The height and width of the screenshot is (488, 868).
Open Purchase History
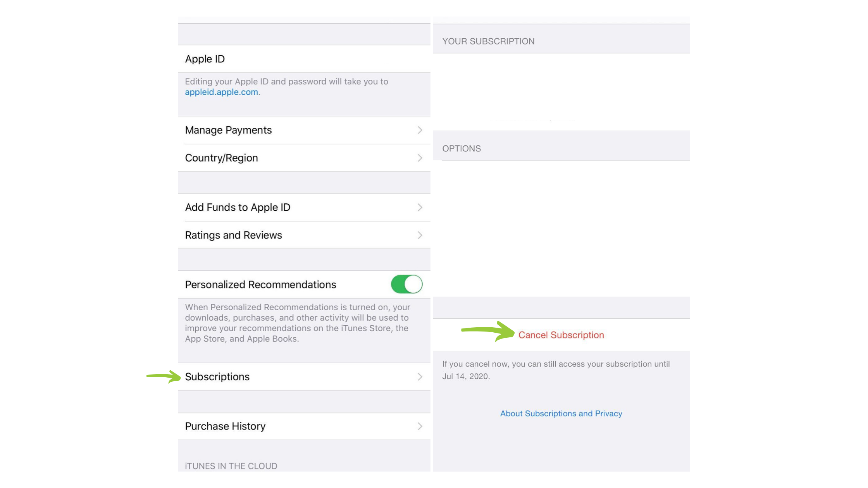(x=304, y=426)
